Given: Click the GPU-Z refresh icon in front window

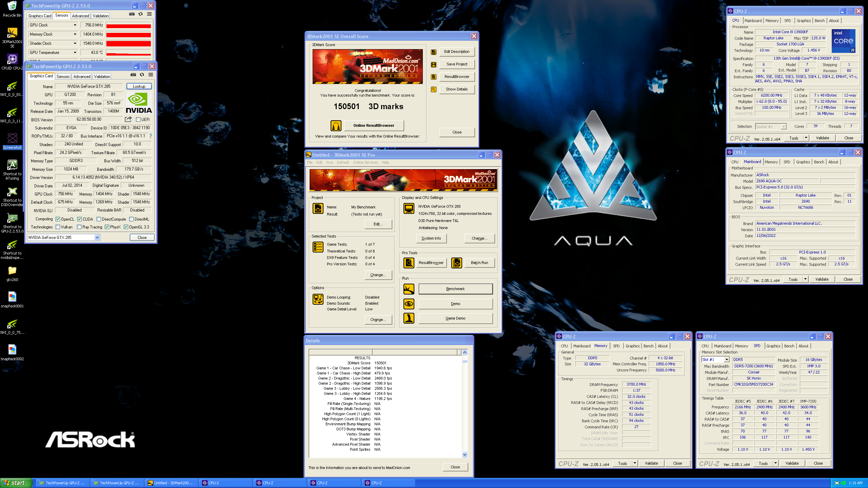Looking at the screenshot, I should coord(142,75).
